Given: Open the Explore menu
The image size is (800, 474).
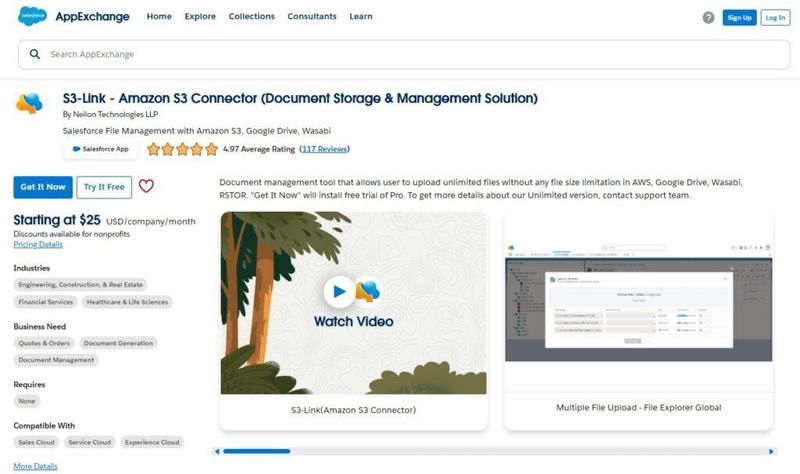Looking at the screenshot, I should 200,16.
